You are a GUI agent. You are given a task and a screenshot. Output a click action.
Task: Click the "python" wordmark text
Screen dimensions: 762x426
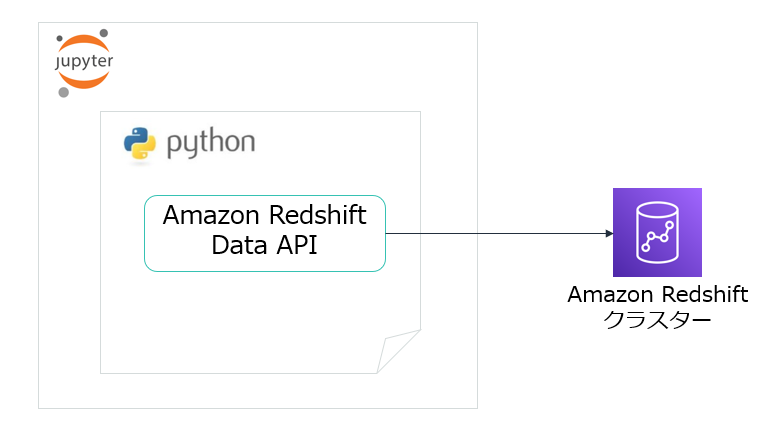pyautogui.click(x=210, y=143)
